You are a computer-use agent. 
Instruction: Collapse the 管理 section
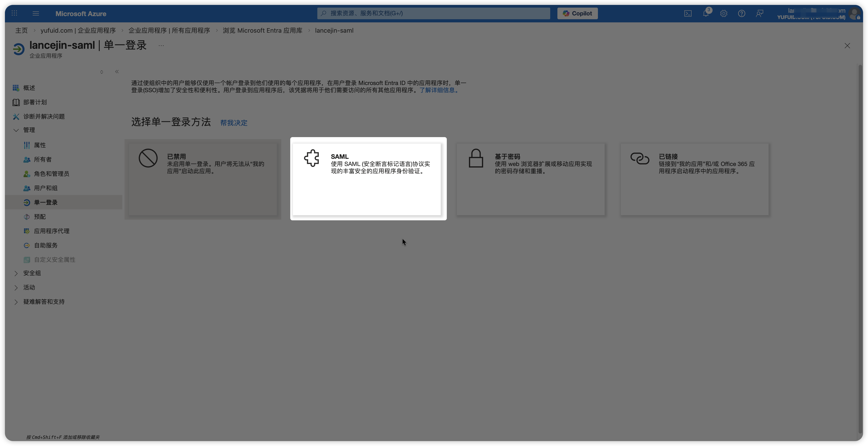coord(16,130)
